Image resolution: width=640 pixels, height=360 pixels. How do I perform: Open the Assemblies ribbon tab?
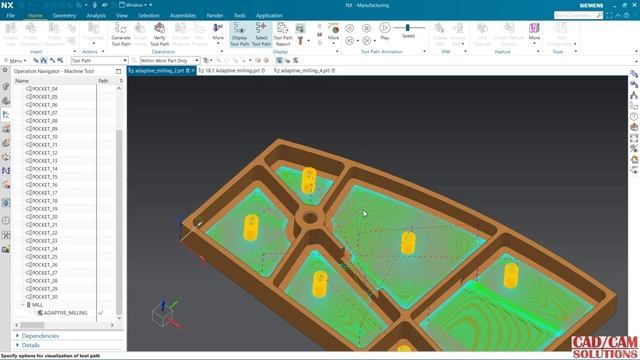coord(183,16)
